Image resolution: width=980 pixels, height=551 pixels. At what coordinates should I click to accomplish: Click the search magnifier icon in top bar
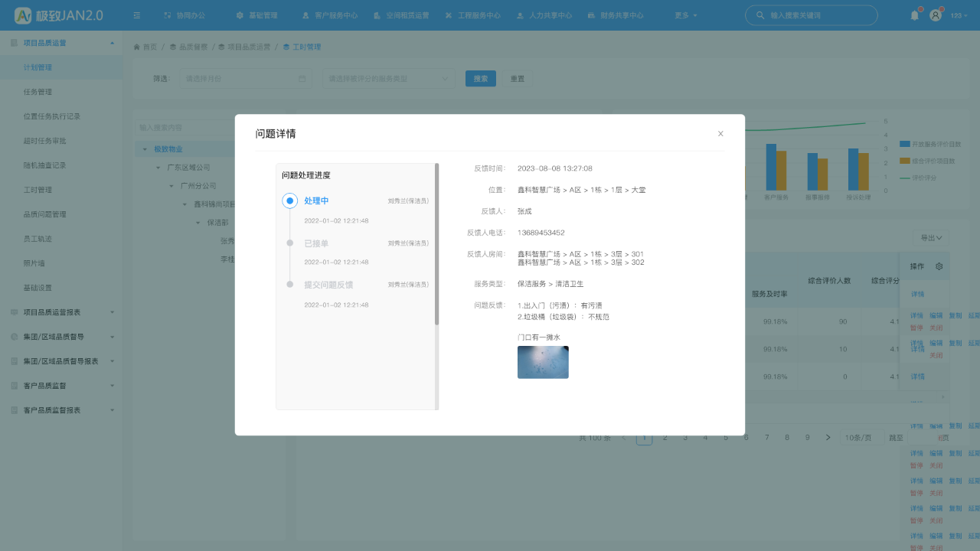(x=759, y=15)
